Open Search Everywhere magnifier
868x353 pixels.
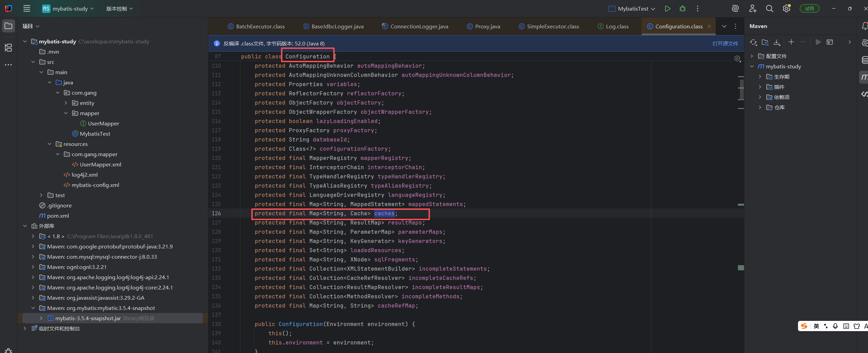(x=769, y=9)
